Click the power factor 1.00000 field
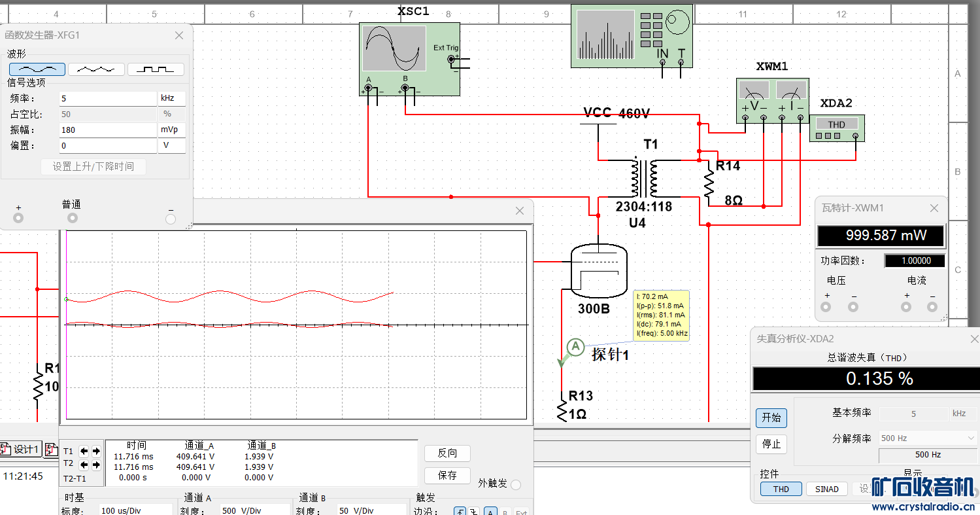This screenshot has width=980, height=515. (x=915, y=260)
